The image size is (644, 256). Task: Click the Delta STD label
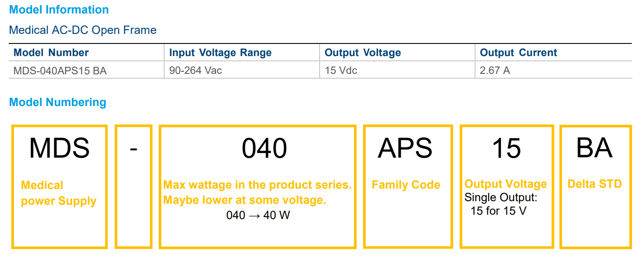click(594, 184)
